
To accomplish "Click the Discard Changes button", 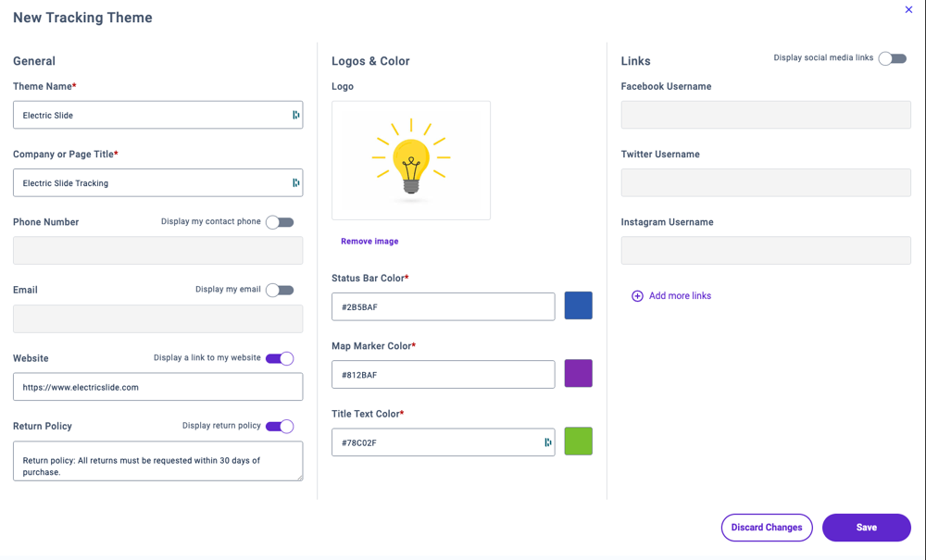I will pos(767,528).
